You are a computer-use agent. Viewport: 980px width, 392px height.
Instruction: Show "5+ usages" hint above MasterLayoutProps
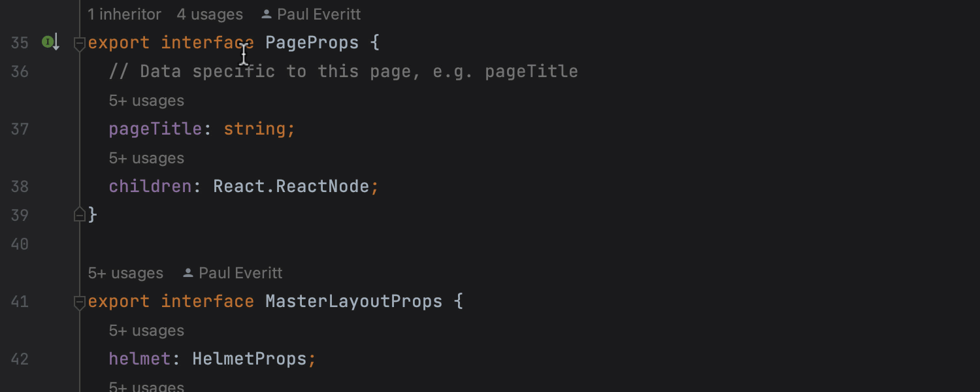click(x=125, y=273)
